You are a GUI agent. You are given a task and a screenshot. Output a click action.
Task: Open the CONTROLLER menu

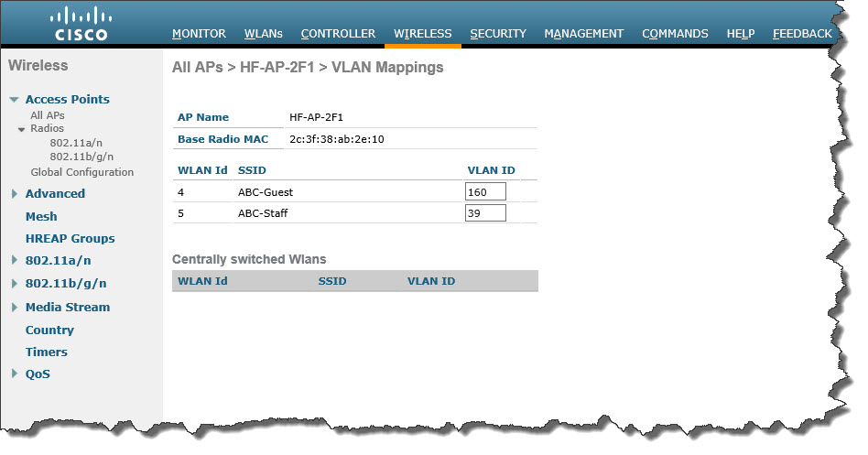338,34
